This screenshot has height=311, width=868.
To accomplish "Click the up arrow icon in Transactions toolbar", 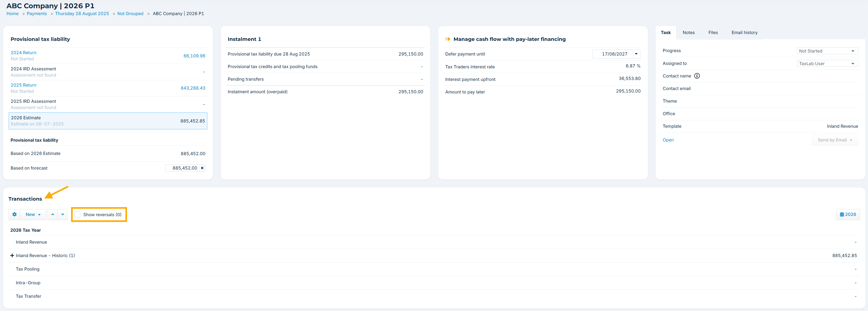I will (53, 215).
